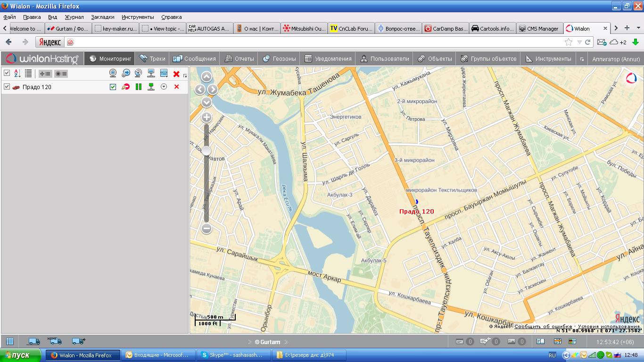This screenshot has width=644, height=362.
Task: Click the Сообщить об ошибке link
Action: pos(543,326)
